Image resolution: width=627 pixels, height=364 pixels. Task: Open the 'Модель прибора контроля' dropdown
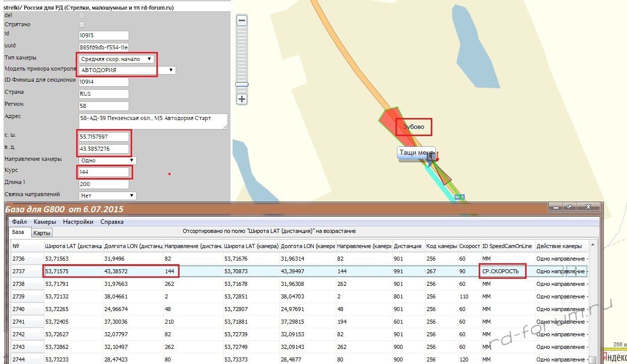click(127, 71)
